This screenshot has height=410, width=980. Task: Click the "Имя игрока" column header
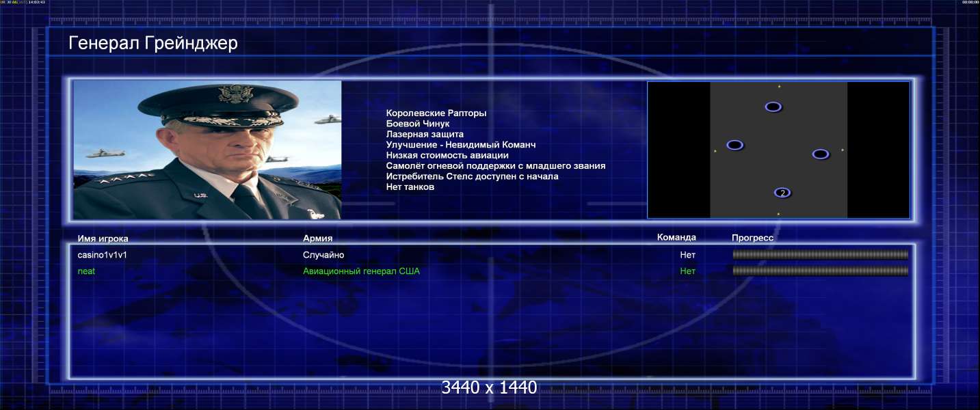[103, 238]
